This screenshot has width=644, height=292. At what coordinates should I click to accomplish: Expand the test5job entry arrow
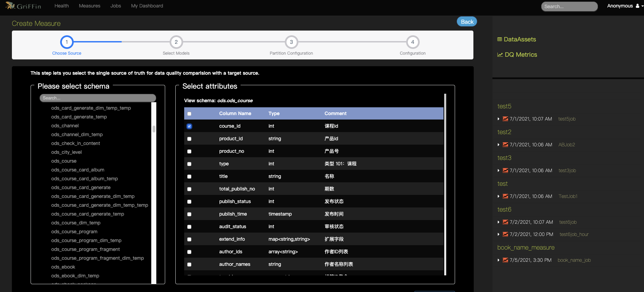coord(499,119)
